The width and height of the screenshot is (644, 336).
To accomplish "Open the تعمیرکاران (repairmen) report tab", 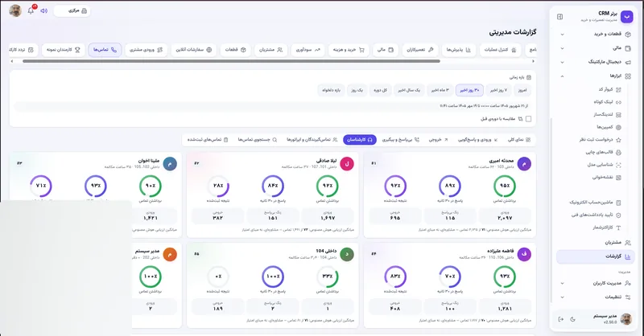I will click(419, 50).
